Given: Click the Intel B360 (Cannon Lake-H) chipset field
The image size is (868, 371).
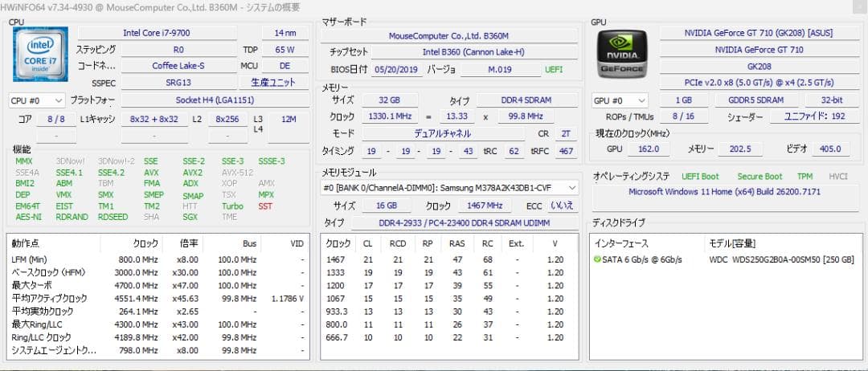Looking at the screenshot, I should (x=473, y=52).
